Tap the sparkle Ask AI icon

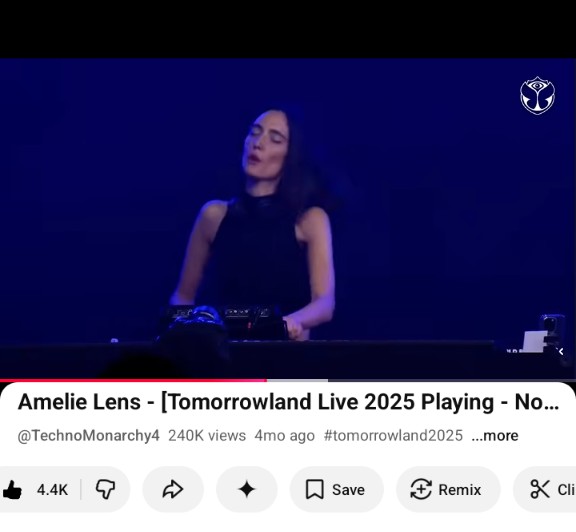click(x=246, y=489)
